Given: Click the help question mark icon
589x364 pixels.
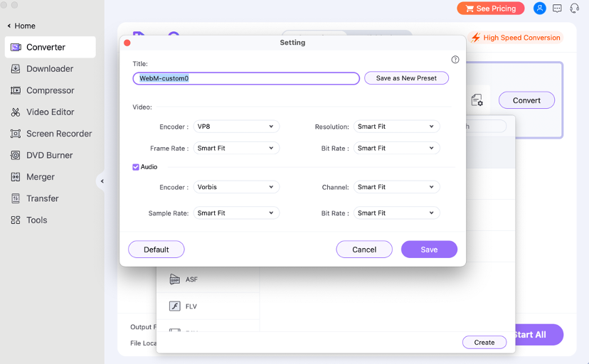Looking at the screenshot, I should [455, 60].
